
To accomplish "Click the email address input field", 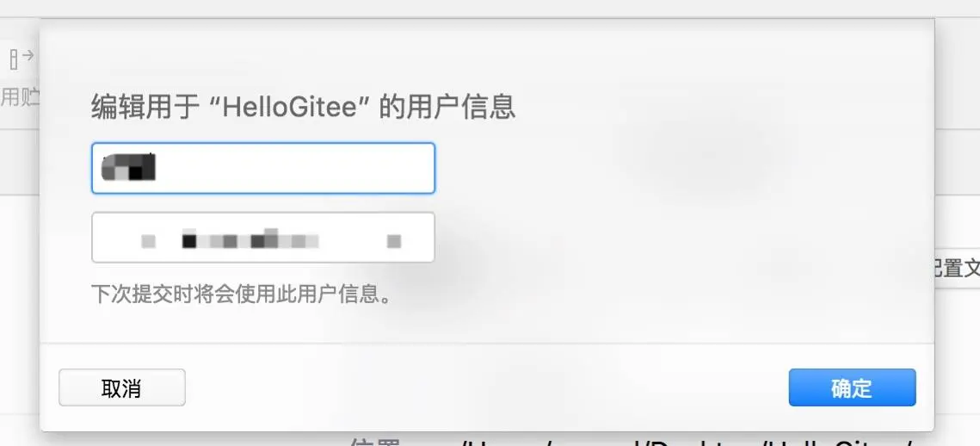I will coord(263,237).
